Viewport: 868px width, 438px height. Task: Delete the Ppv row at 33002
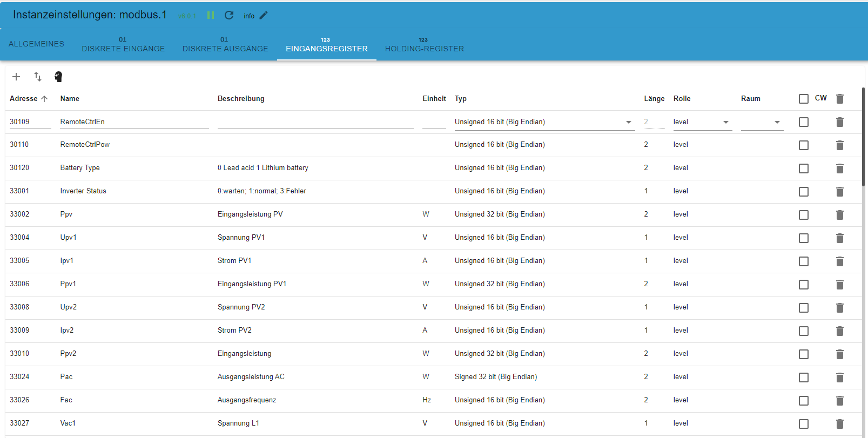[840, 215]
